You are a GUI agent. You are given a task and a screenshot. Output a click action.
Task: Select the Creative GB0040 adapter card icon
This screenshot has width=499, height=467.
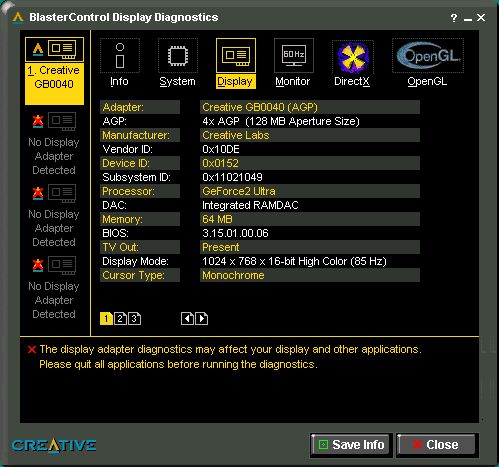[x=54, y=49]
